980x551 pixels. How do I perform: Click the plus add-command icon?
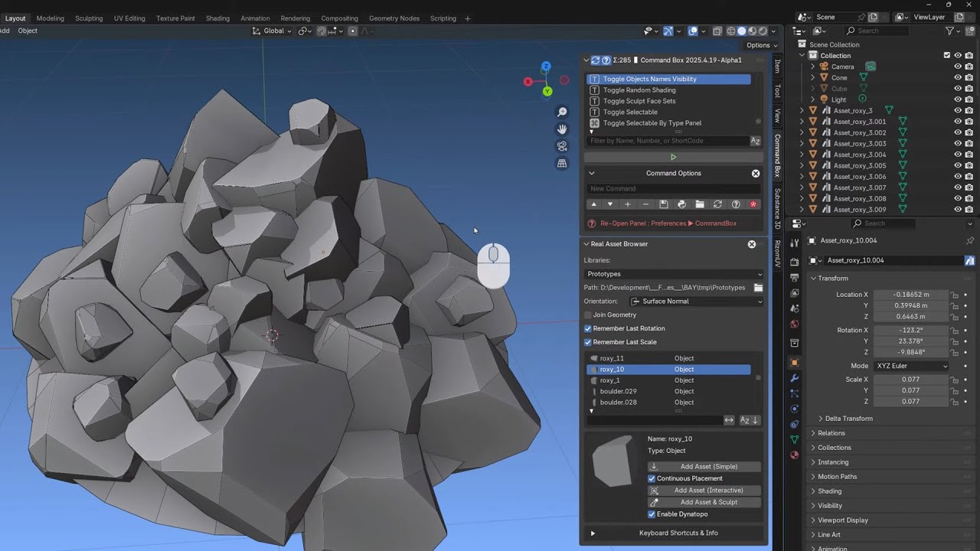(x=628, y=204)
